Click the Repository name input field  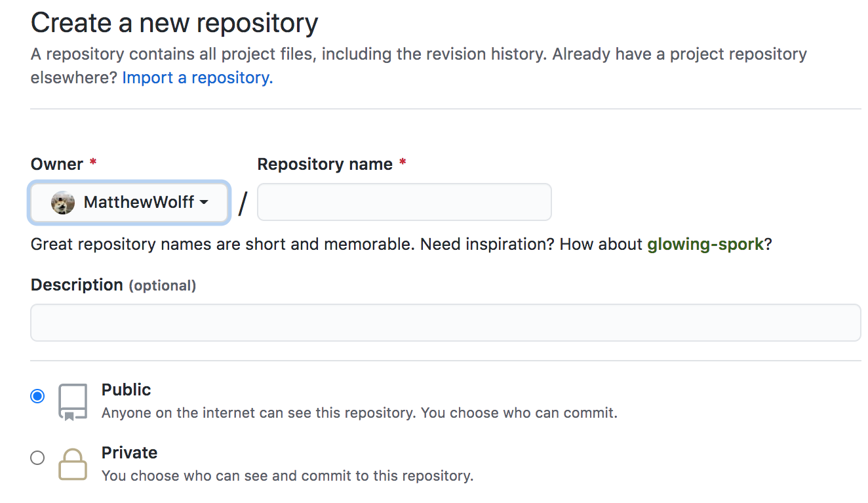403,201
